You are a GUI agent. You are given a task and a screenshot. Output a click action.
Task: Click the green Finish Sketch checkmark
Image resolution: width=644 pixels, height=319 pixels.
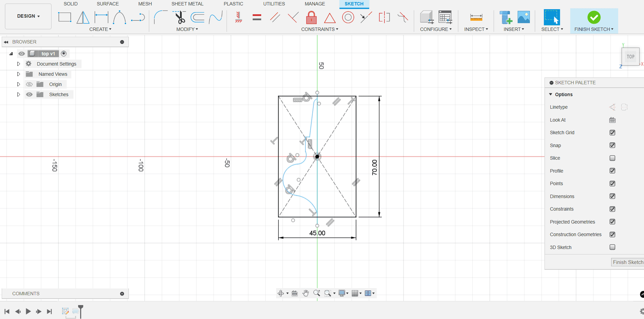594,17
